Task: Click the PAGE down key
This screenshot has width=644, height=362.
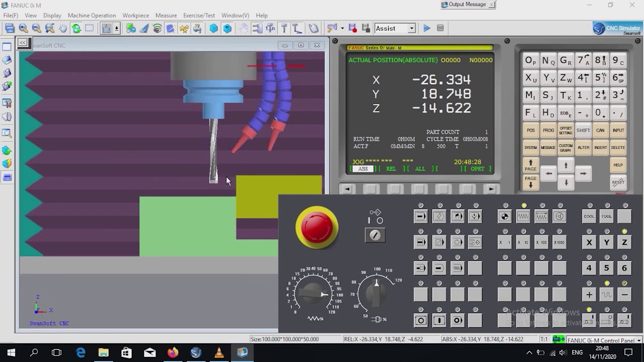Action: [x=531, y=182]
